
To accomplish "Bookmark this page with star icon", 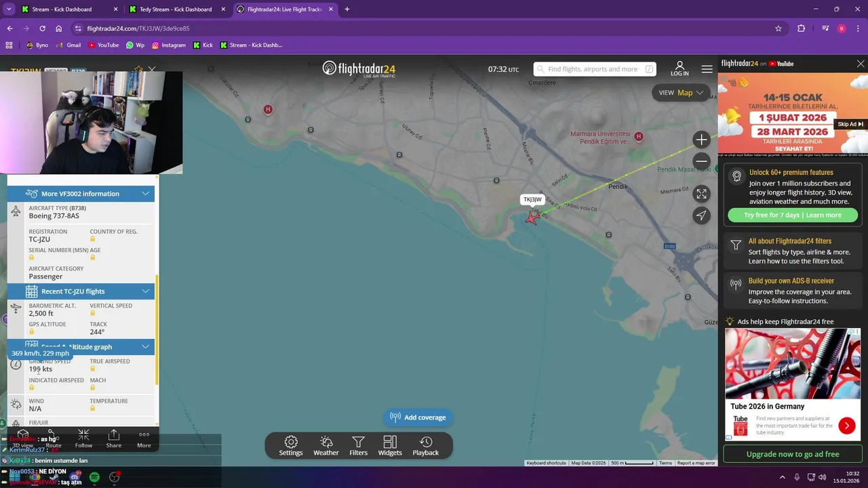I will click(778, 28).
